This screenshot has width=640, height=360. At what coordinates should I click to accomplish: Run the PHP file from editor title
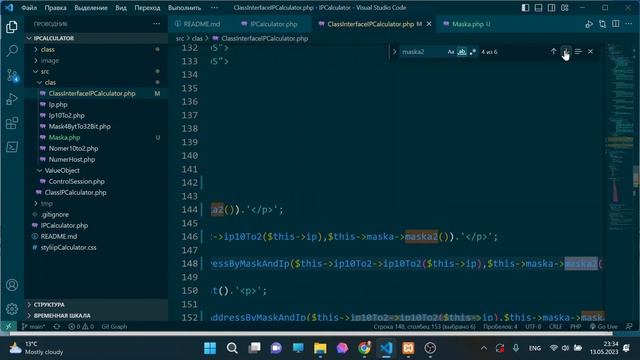click(x=589, y=24)
